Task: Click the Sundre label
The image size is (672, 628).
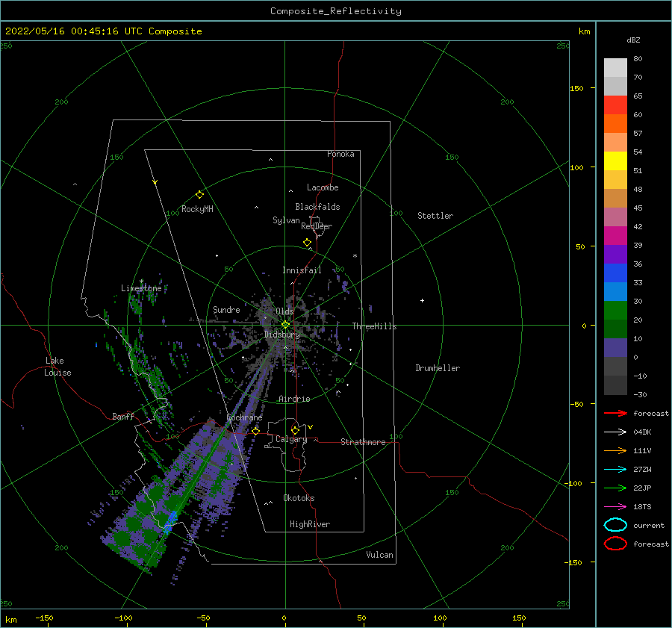Action: 226,309
